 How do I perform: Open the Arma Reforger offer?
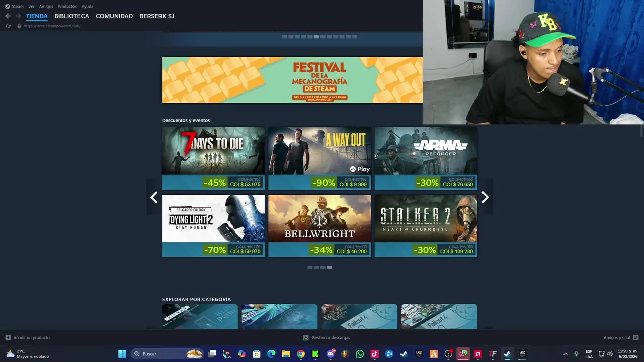click(426, 158)
